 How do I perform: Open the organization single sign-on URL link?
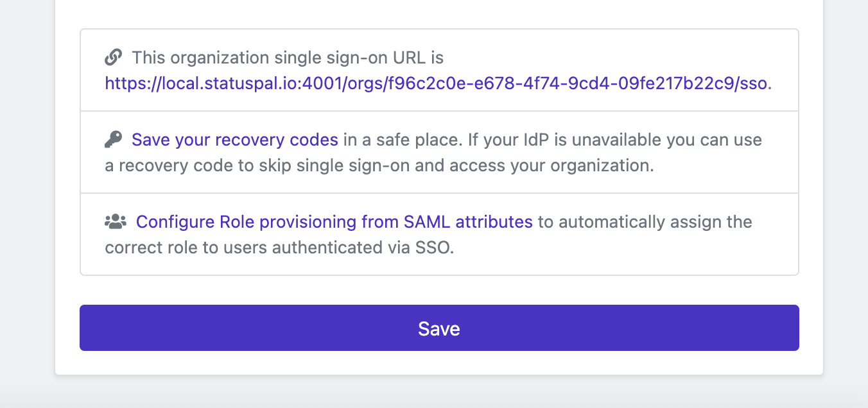tap(436, 83)
